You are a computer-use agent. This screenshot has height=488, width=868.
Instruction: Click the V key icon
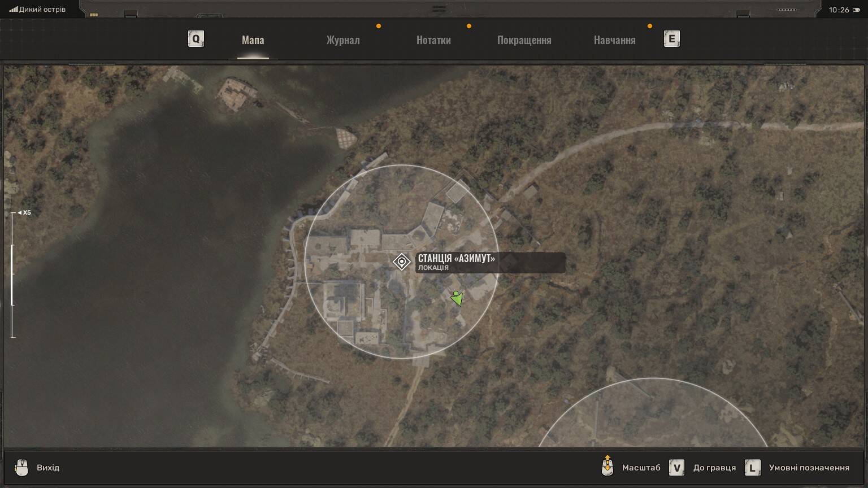coord(676,468)
